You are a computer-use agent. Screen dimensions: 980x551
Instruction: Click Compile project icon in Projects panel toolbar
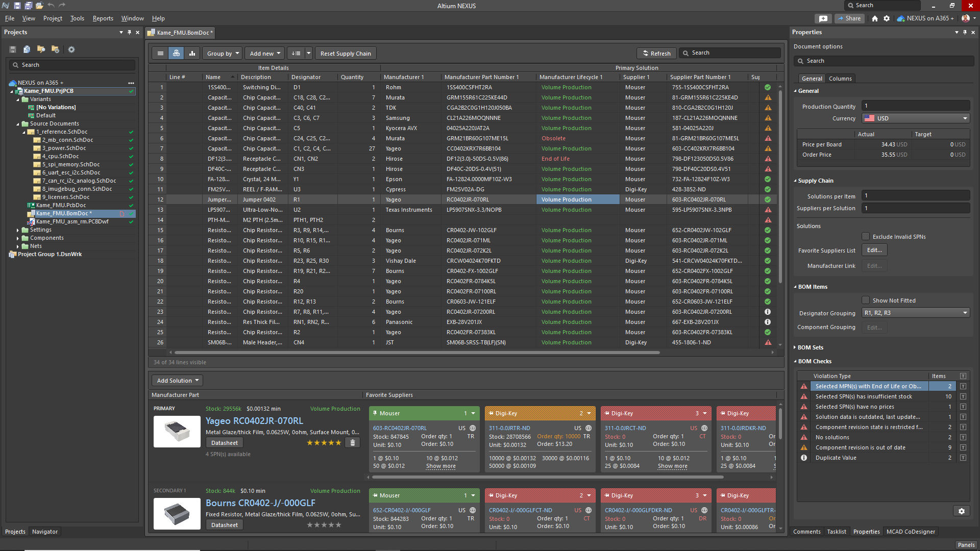click(27, 49)
